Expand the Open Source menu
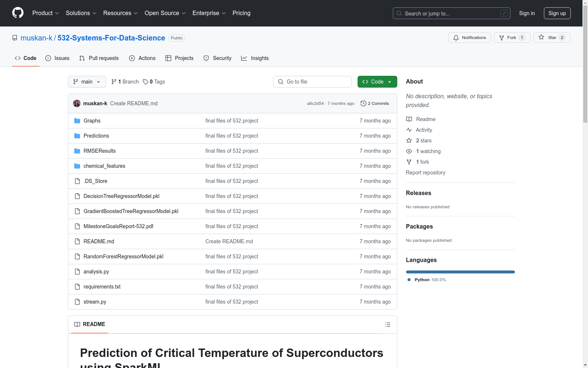Viewport: 588px width, 368px height. tap(165, 13)
